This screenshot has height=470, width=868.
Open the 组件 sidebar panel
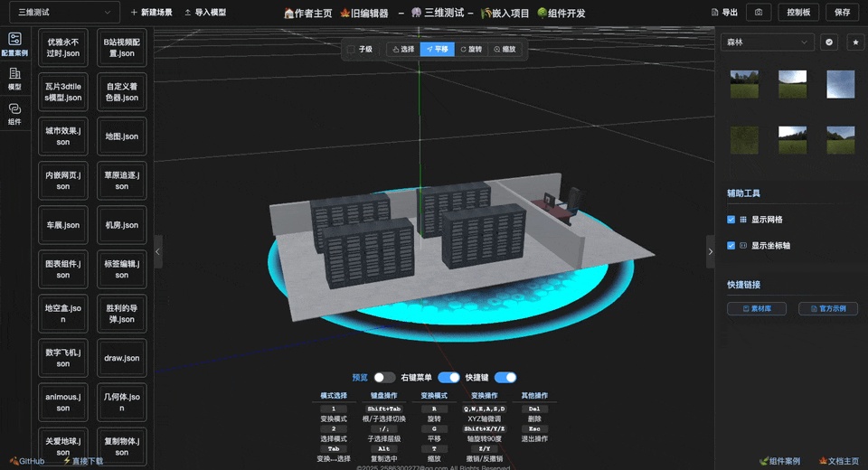tap(15, 114)
